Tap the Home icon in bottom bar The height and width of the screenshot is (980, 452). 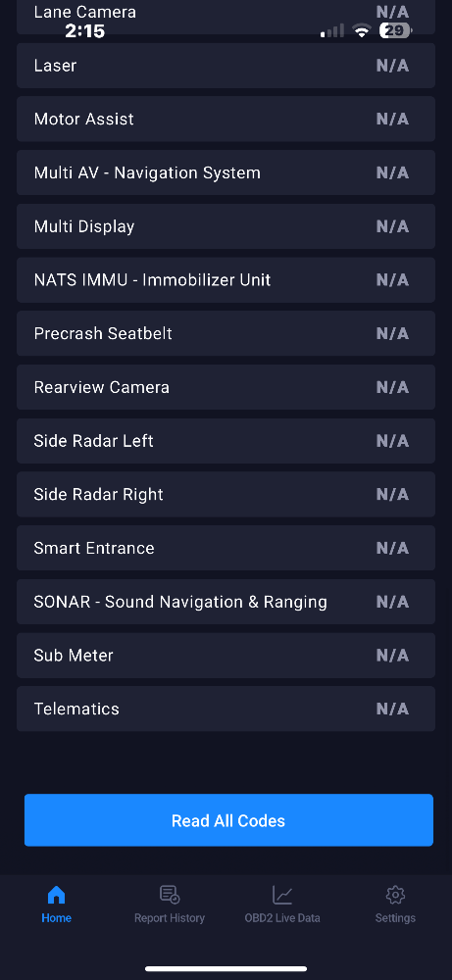(56, 895)
